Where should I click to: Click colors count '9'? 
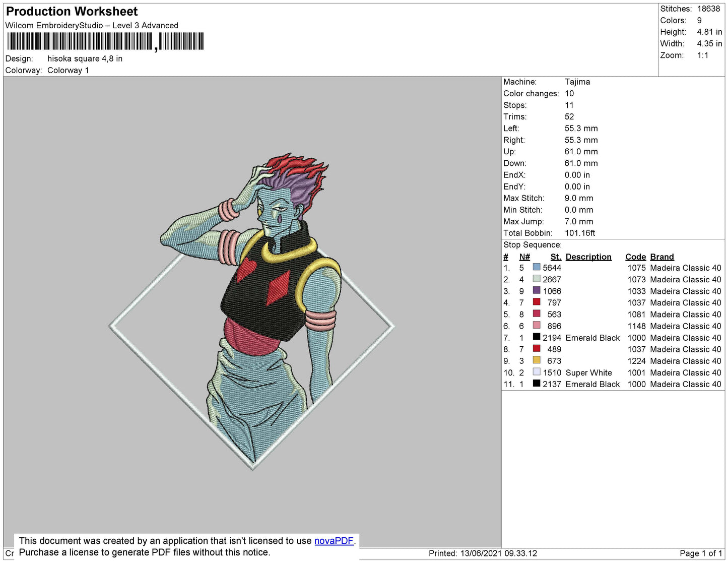click(699, 20)
